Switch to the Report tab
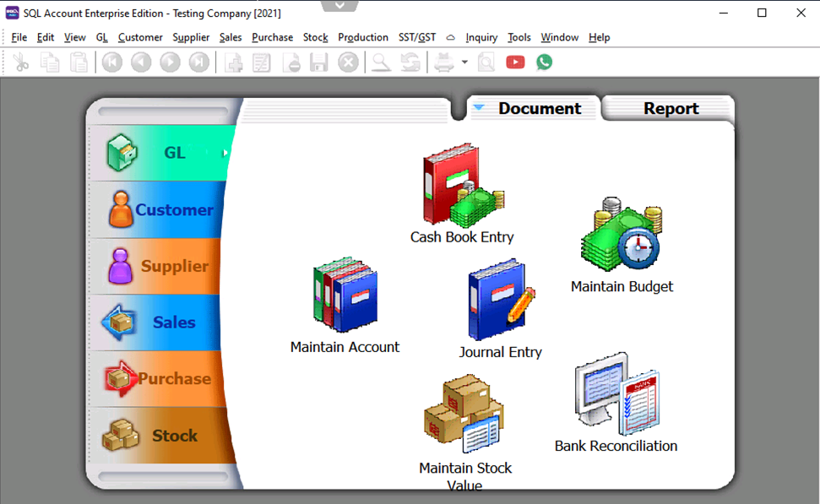The height and width of the screenshot is (504, 820). tap(671, 109)
